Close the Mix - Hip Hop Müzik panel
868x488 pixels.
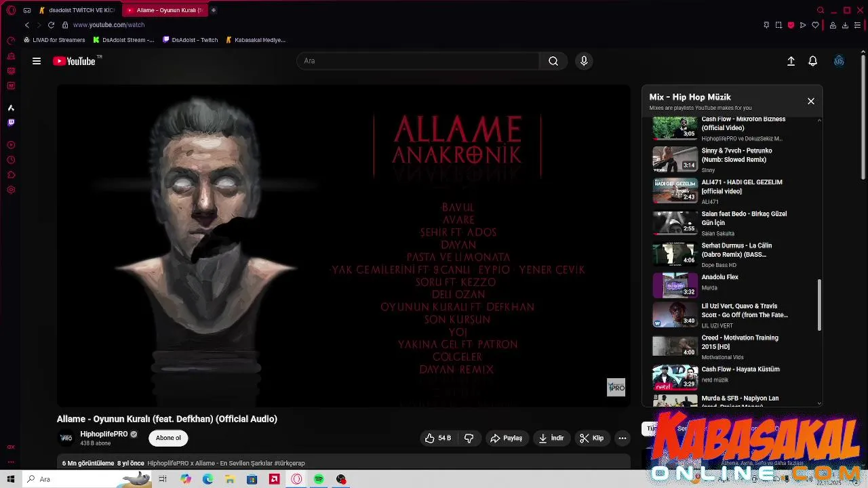click(x=810, y=101)
